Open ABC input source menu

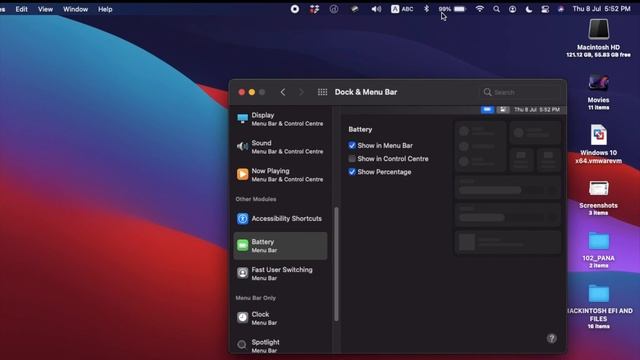tap(402, 9)
